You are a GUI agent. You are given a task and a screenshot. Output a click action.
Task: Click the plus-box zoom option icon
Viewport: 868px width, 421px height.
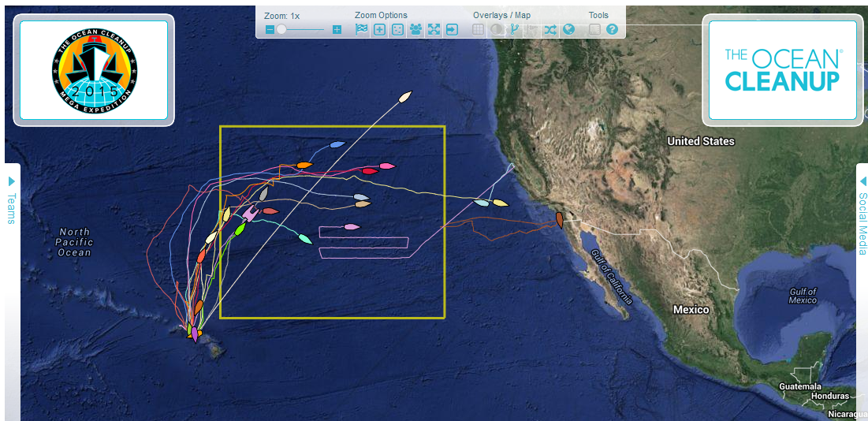click(379, 29)
